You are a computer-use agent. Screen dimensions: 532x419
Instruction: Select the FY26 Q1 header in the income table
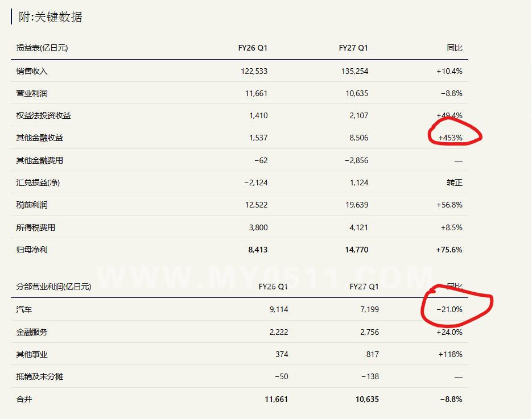pos(253,48)
